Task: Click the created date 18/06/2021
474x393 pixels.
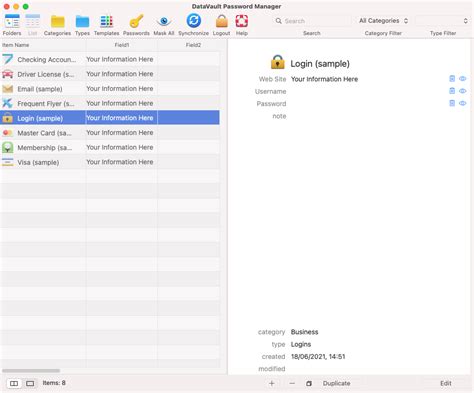Action: (x=318, y=357)
